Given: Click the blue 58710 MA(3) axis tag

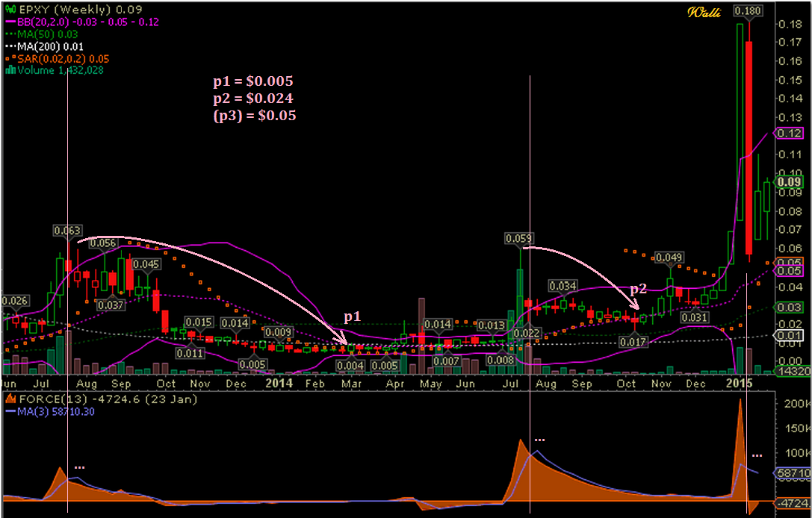Looking at the screenshot, I should pyautogui.click(x=793, y=473).
